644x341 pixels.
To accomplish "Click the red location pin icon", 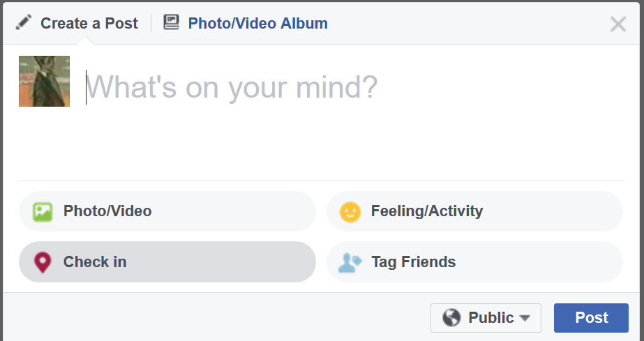I will pos(43,262).
